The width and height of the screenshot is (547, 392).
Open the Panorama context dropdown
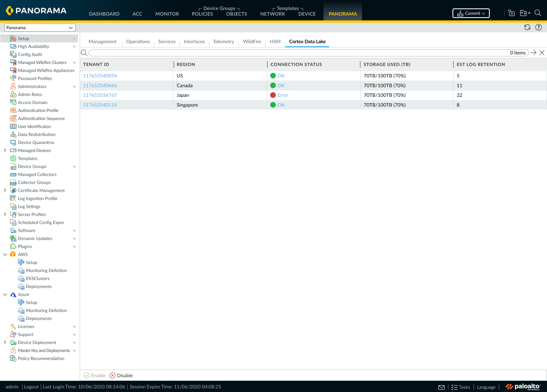point(39,28)
